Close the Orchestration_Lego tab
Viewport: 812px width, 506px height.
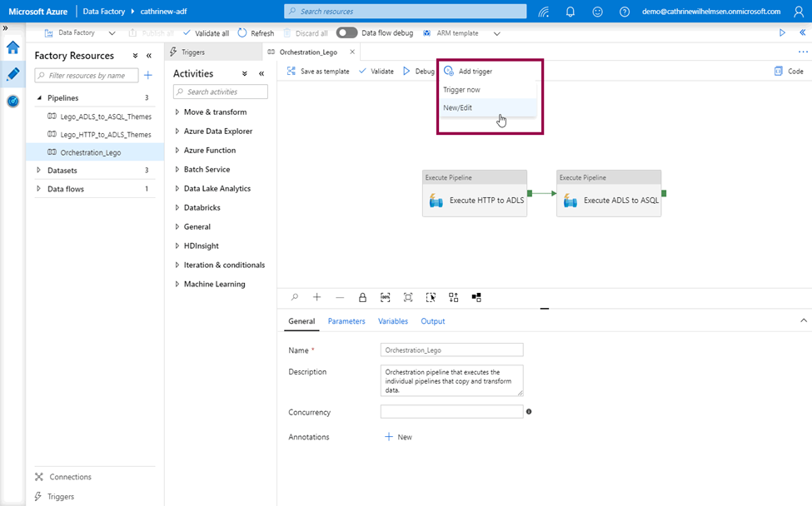tap(352, 52)
